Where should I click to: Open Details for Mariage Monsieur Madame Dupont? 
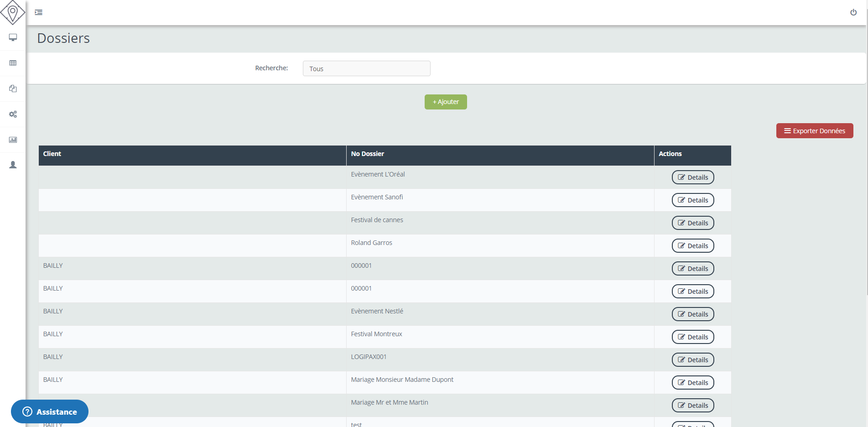692,383
